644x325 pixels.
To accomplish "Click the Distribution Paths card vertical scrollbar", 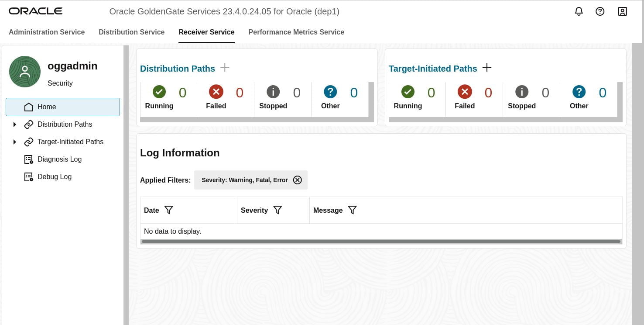I will pos(371,100).
